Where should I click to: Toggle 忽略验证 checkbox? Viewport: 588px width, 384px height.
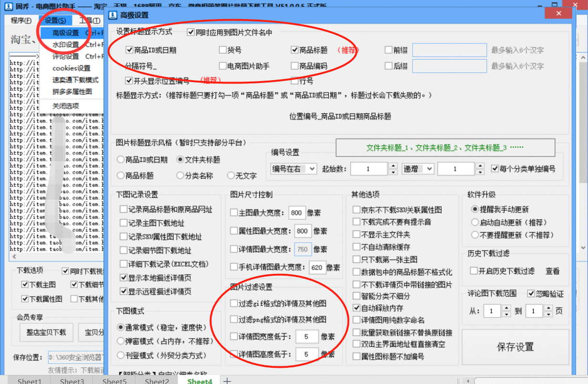point(546,294)
